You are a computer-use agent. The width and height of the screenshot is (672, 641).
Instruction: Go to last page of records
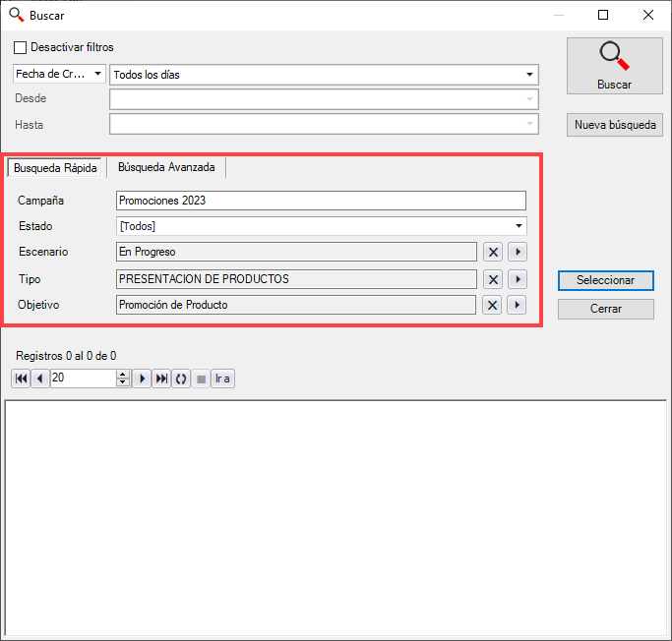[161, 379]
